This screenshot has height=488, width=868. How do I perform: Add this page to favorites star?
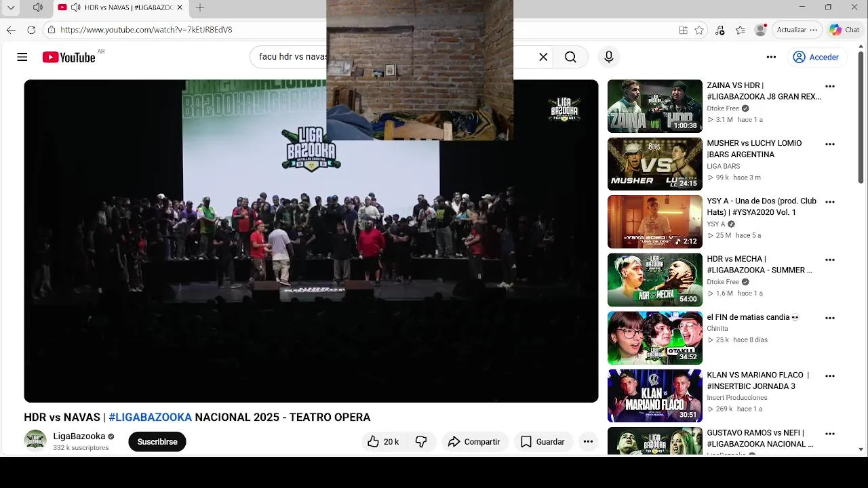click(699, 30)
